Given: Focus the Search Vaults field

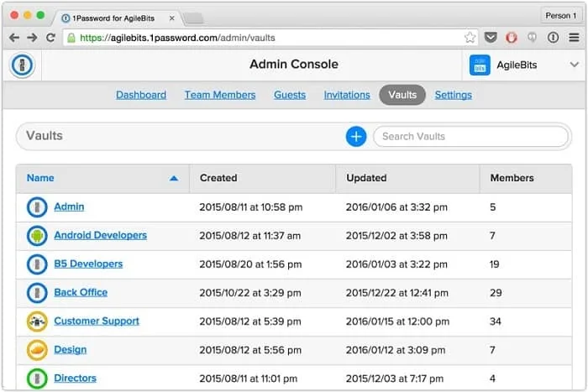Looking at the screenshot, I should (470, 137).
